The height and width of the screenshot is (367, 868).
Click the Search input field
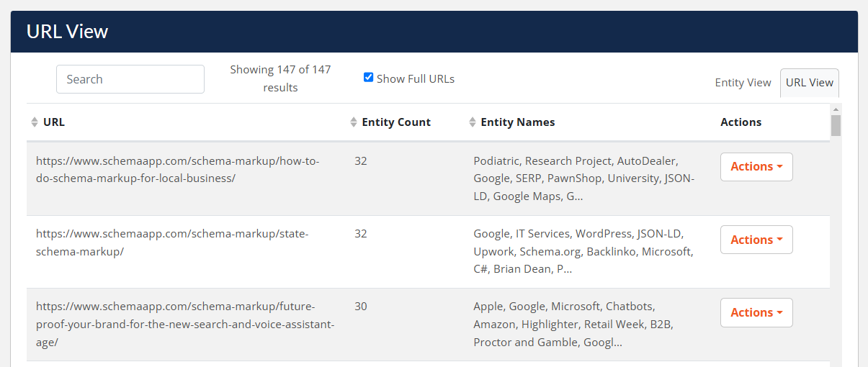pyautogui.click(x=130, y=79)
